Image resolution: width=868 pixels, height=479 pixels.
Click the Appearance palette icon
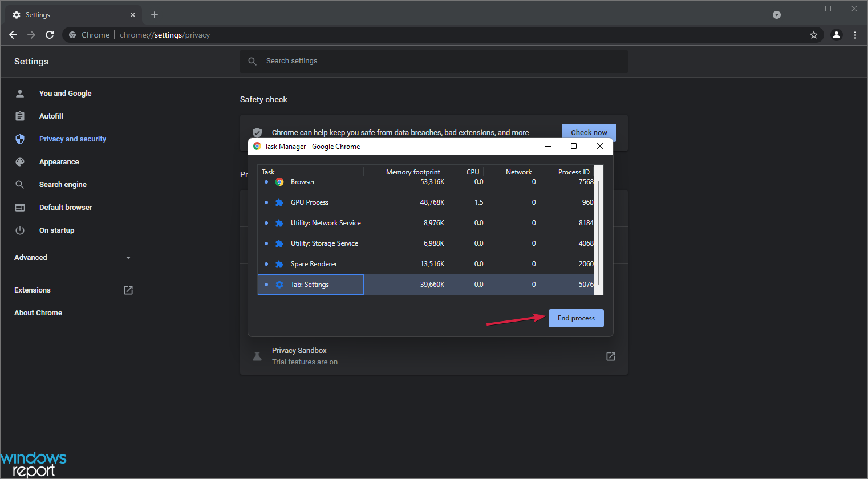tap(20, 161)
